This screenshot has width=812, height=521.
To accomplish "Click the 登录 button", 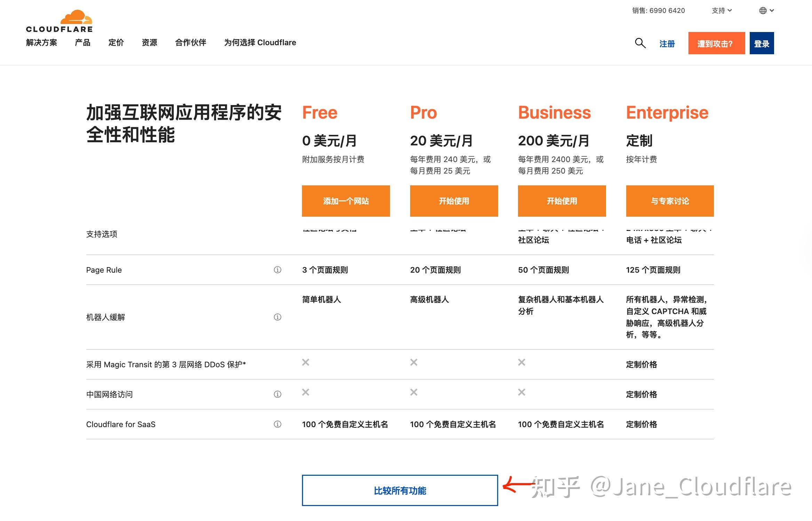I will (762, 43).
